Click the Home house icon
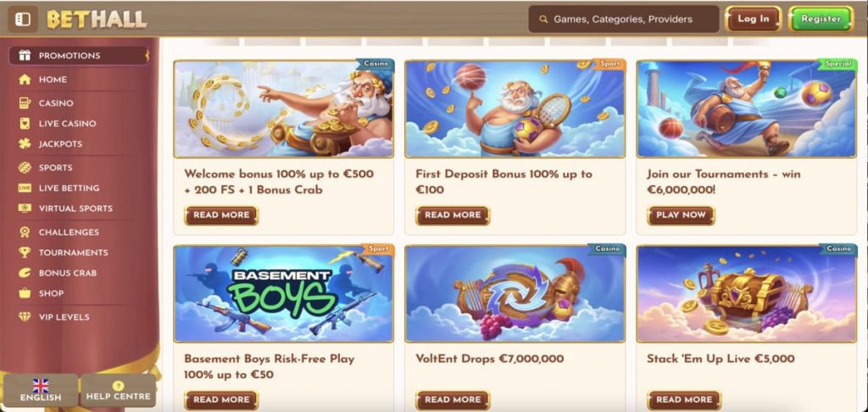 [x=25, y=79]
